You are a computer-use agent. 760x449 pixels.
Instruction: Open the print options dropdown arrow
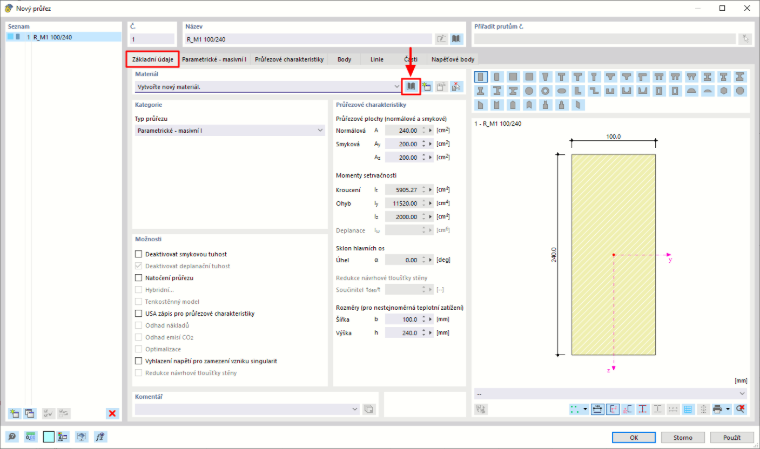[x=728, y=409]
